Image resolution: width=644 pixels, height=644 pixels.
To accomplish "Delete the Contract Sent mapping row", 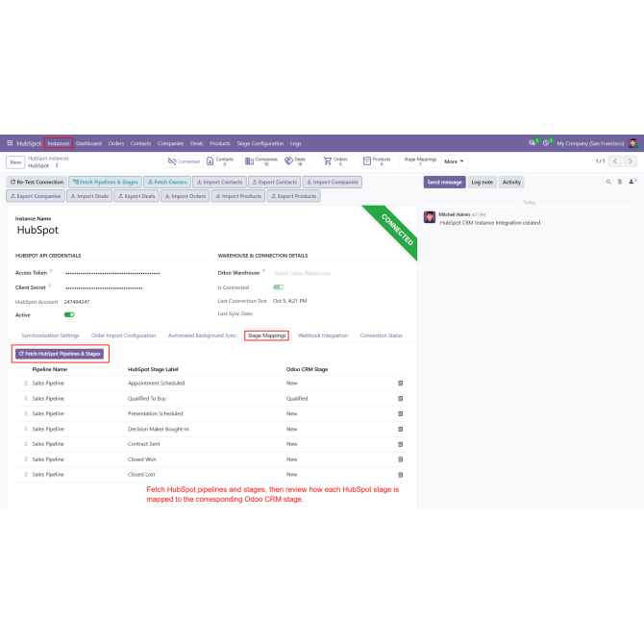I will coord(401,444).
